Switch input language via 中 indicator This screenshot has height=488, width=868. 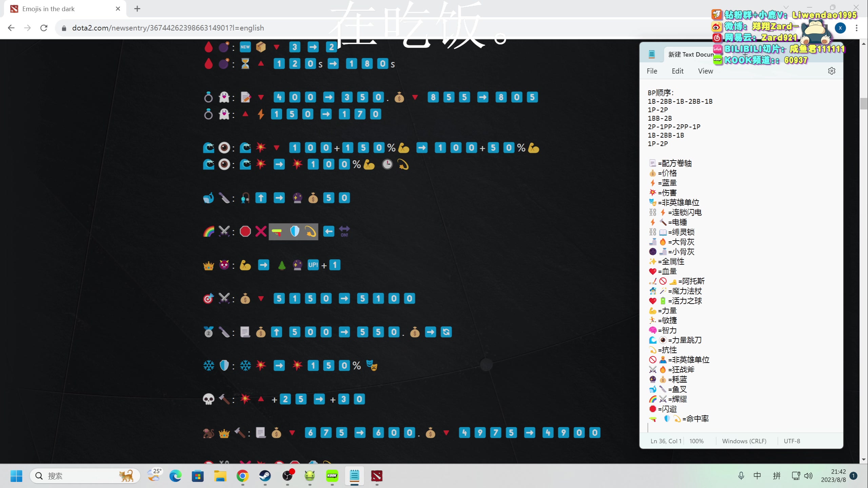click(757, 476)
